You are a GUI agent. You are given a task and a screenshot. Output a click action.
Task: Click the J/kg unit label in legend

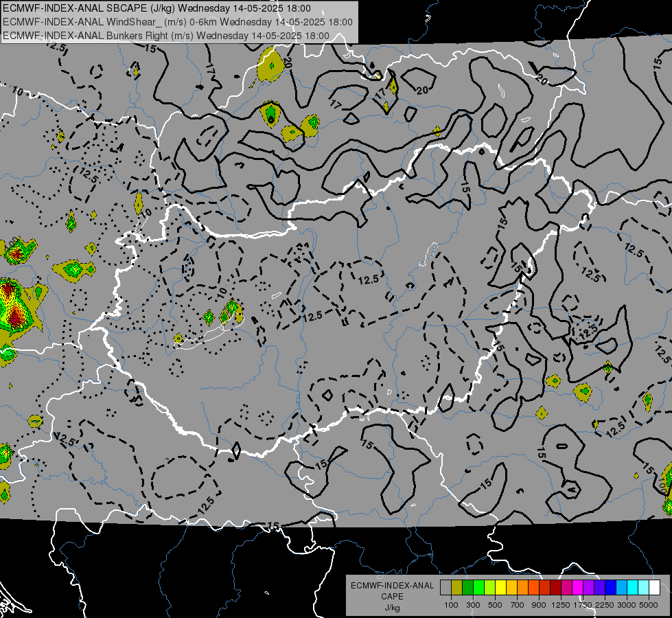(392, 608)
